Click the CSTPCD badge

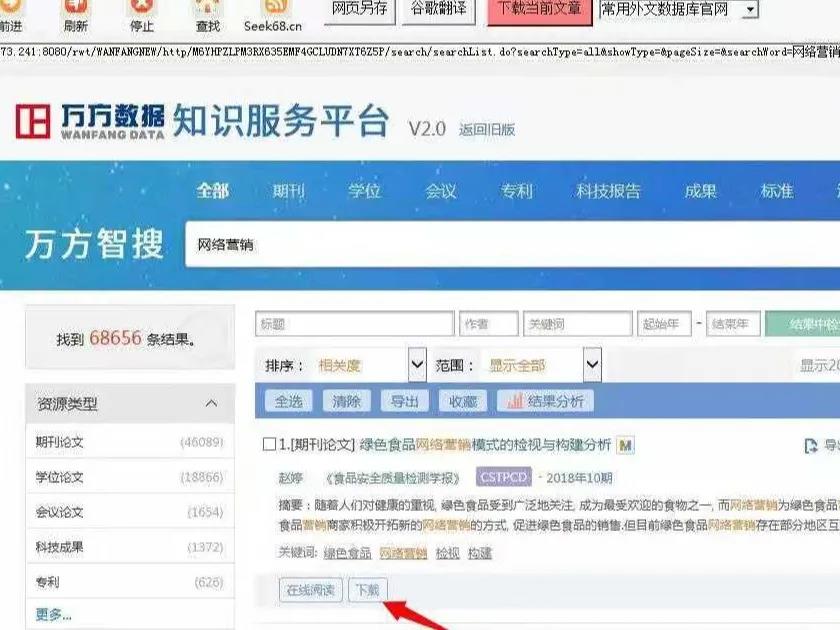click(x=504, y=477)
